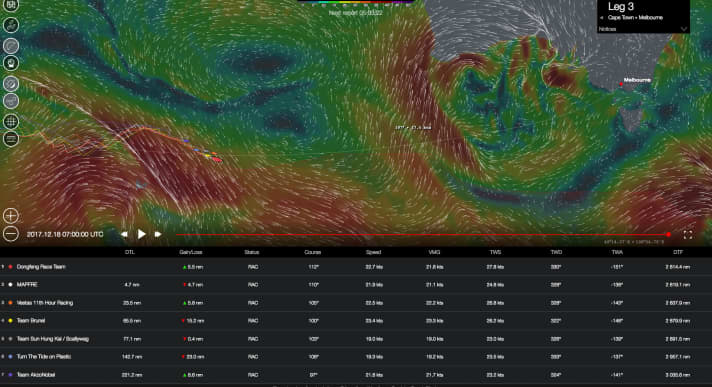
Task: Sort by the Gain/Loss column header
Action: (x=191, y=252)
